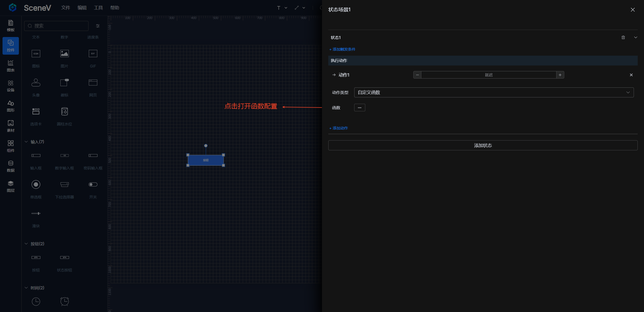The image size is (644, 312).
Task: Select the 单选框 radio widget
Action: 36,185
